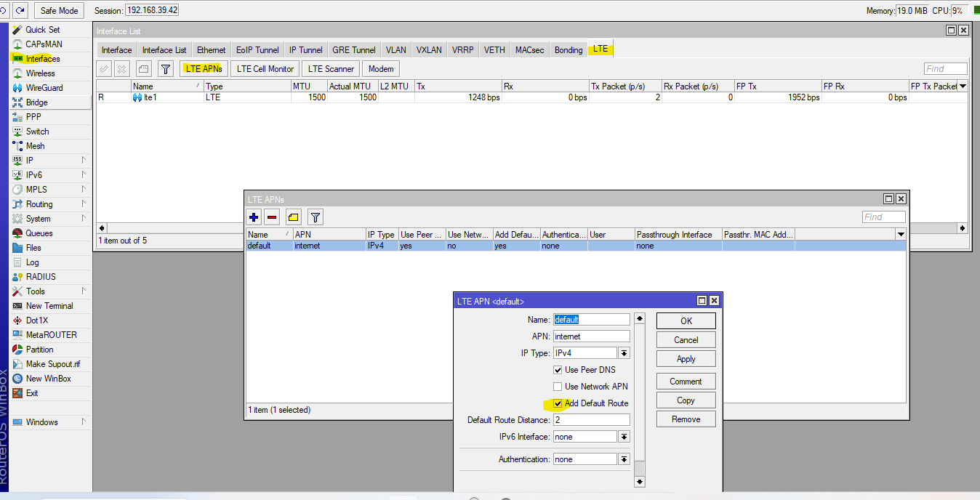Switch to the Interface List tab

pos(164,50)
